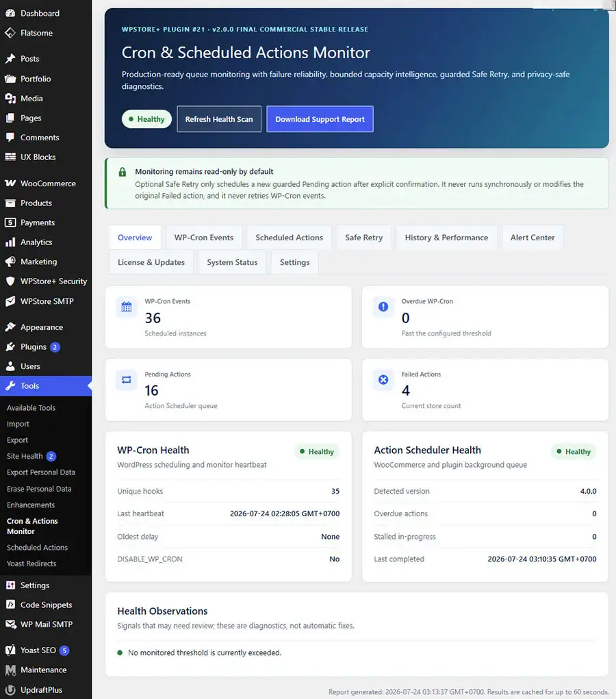The width and height of the screenshot is (616, 699).
Task: Click the Maintenance icon in sidebar
Action: pyautogui.click(x=10, y=670)
